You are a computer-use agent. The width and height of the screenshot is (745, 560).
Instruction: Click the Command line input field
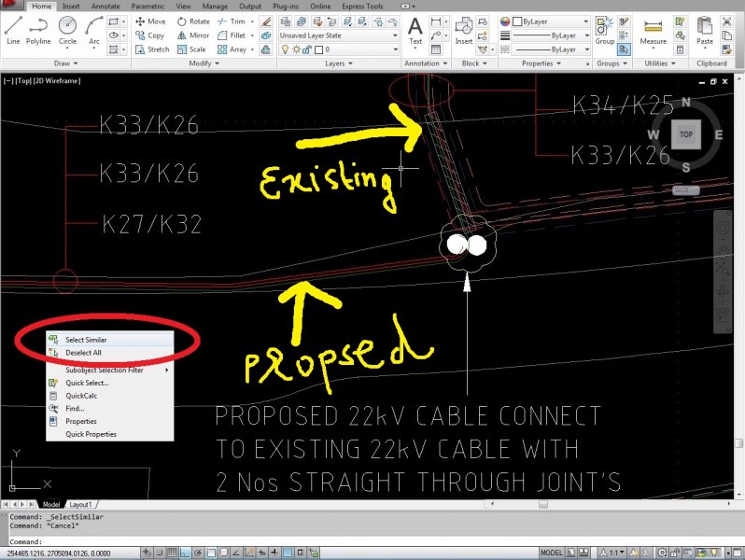click(371, 541)
